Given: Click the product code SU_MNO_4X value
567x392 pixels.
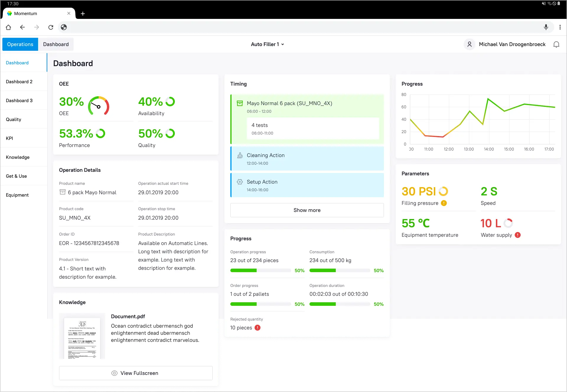Looking at the screenshot, I should pyautogui.click(x=75, y=218).
